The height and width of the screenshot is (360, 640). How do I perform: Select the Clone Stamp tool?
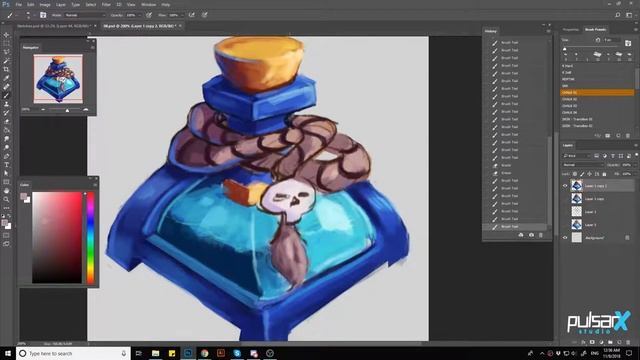click(6, 104)
